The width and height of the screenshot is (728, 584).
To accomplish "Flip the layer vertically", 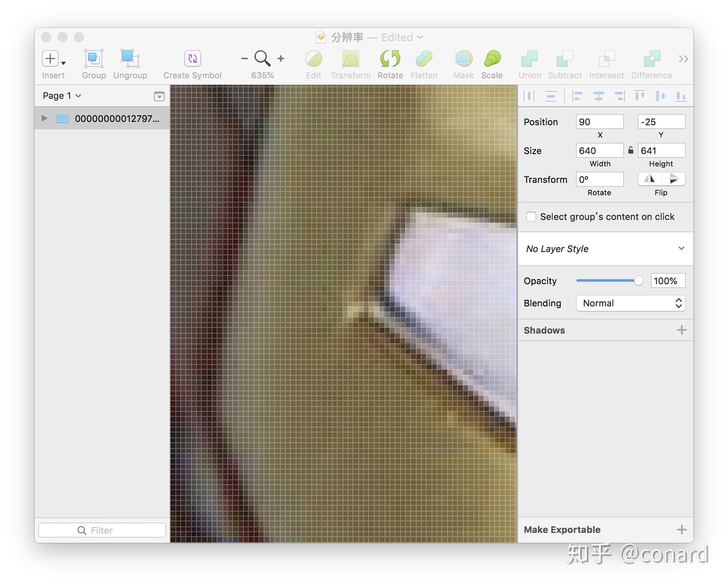I will pyautogui.click(x=673, y=179).
